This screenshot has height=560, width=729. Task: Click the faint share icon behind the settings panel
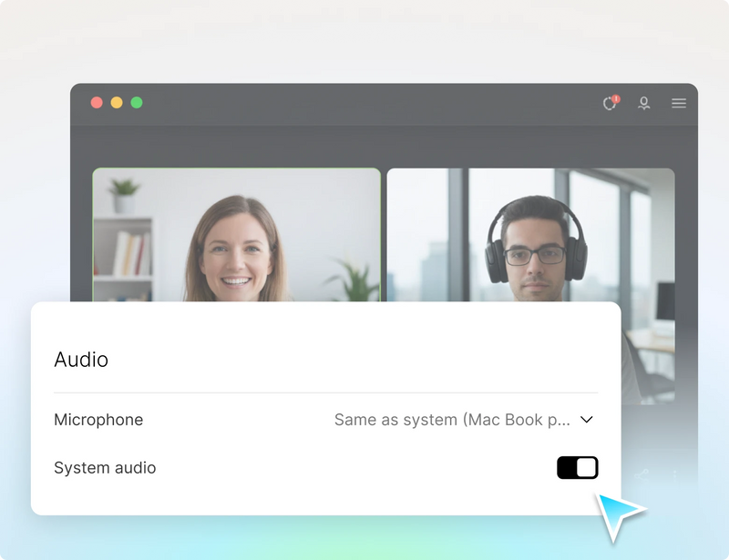point(641,473)
